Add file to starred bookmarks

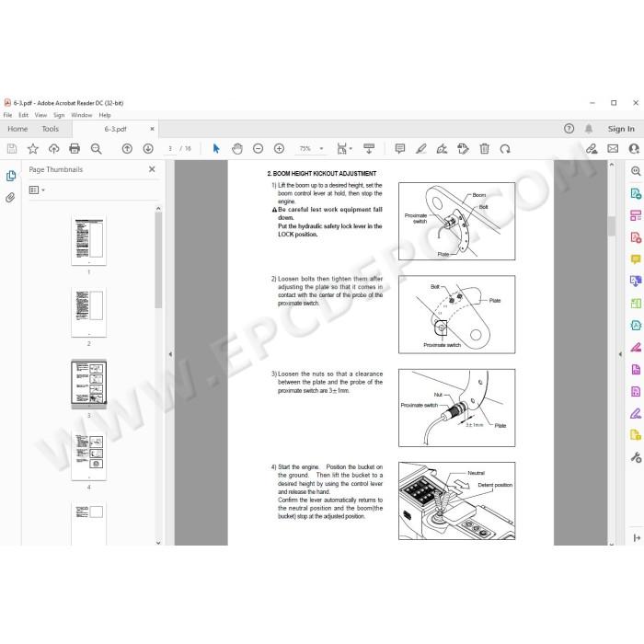pos(33,149)
